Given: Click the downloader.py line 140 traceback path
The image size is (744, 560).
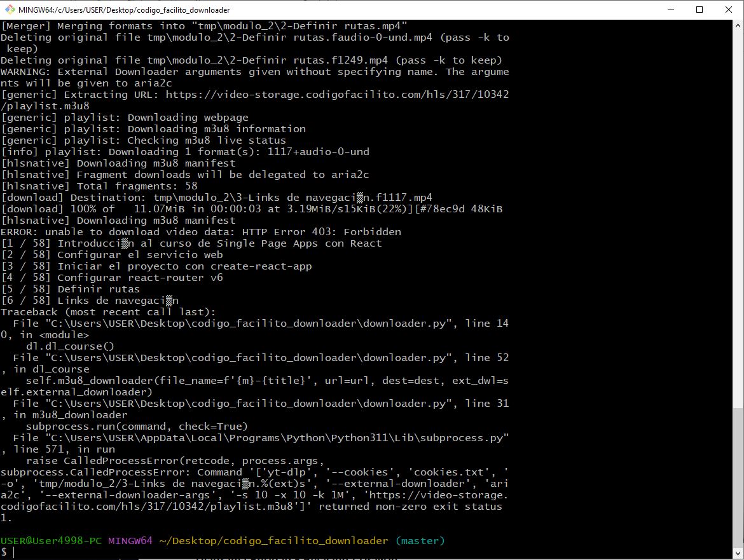Looking at the screenshot, I should (254, 323).
